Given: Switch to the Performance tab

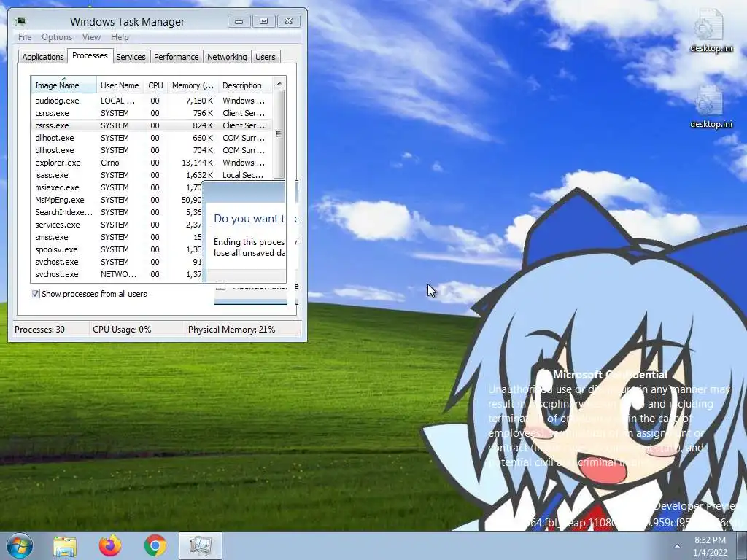Looking at the screenshot, I should [x=176, y=57].
